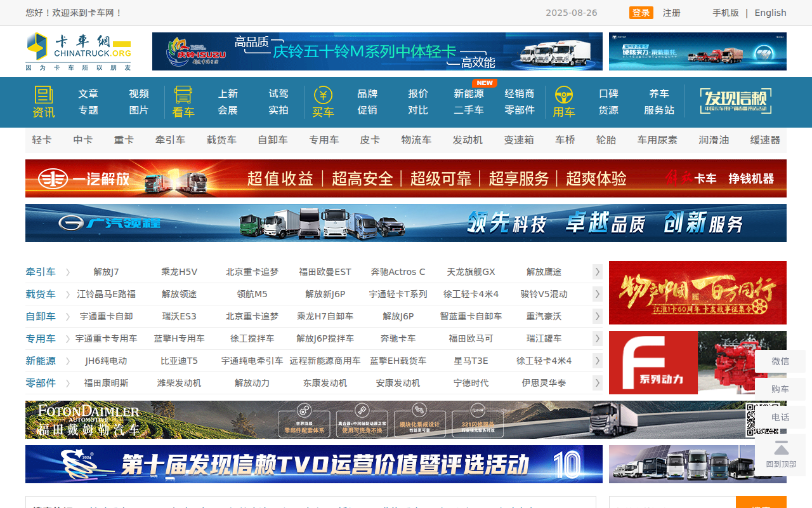The height and width of the screenshot is (508, 812).
Task: Switch language to English
Action: point(770,13)
